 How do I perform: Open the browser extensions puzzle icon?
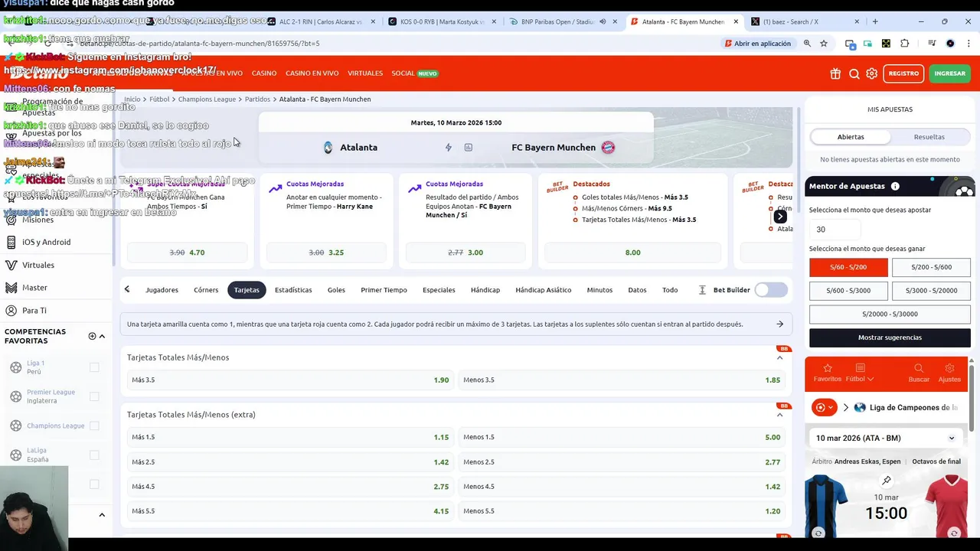[905, 44]
